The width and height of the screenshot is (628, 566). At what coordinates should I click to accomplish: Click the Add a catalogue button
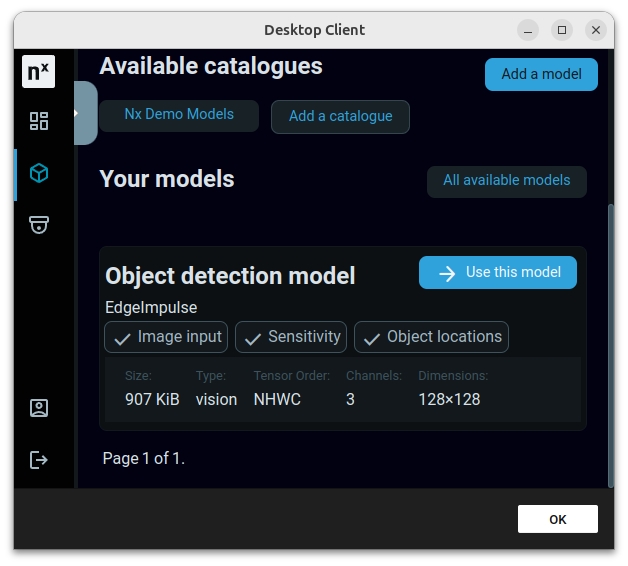click(340, 116)
